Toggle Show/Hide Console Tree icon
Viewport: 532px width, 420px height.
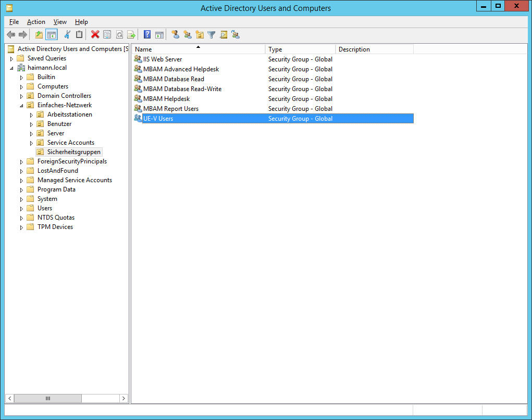(52, 34)
